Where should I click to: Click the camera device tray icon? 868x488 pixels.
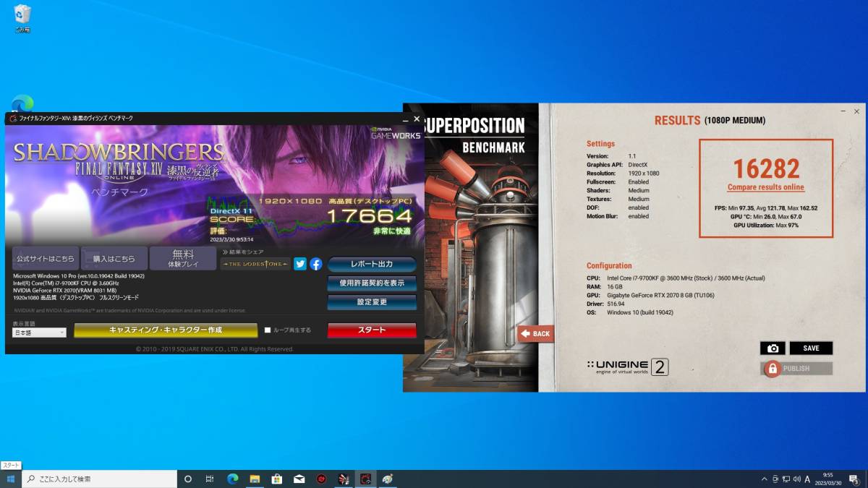click(775, 479)
